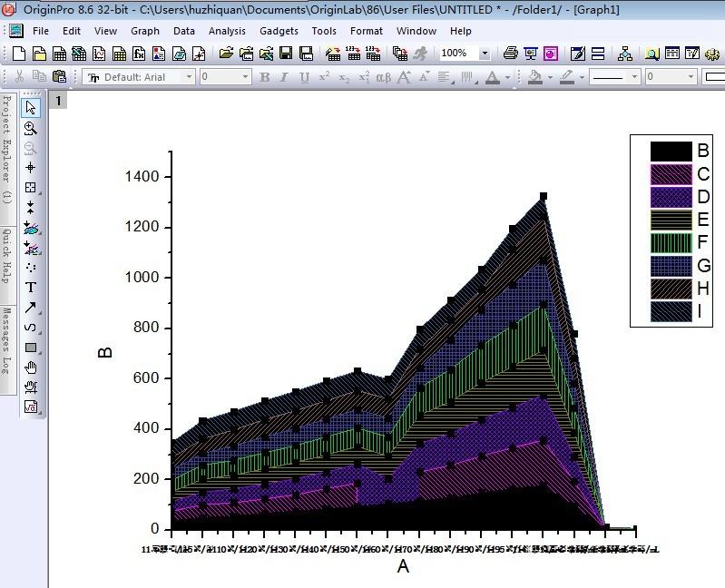This screenshot has width=725, height=588.
Task: Open the Help menu
Action: coord(461,31)
